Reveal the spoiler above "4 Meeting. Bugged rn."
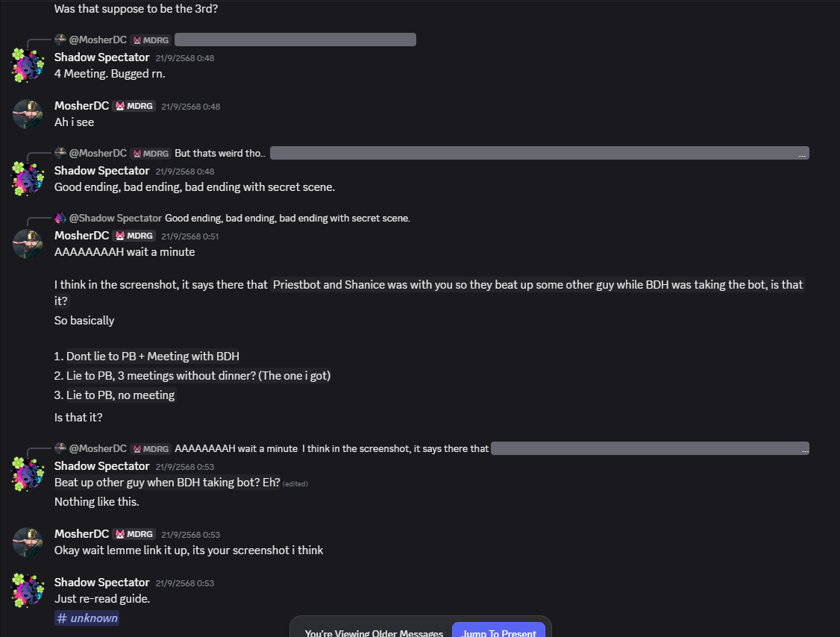 pos(295,40)
